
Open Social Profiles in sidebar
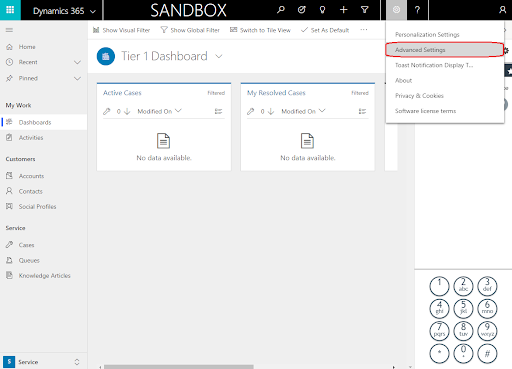[43, 207]
